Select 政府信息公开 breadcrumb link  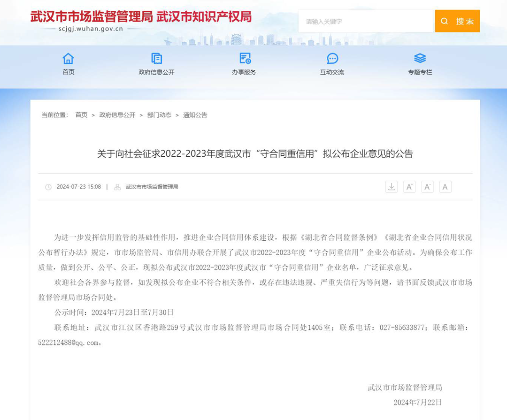point(117,115)
